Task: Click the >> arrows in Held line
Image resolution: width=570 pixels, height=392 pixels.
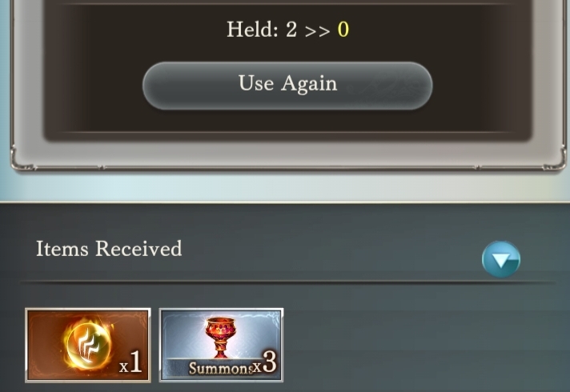Action: coord(317,31)
